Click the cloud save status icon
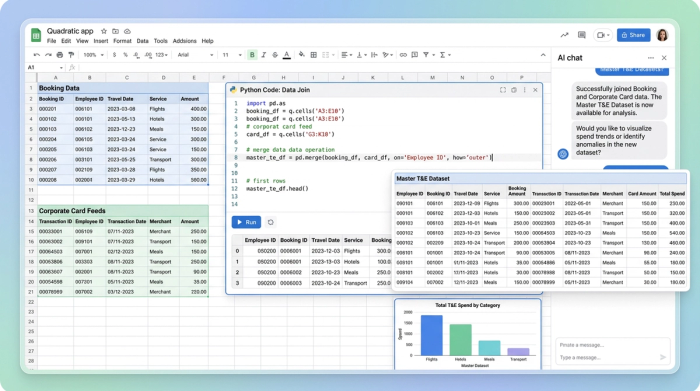 pyautogui.click(x=127, y=31)
